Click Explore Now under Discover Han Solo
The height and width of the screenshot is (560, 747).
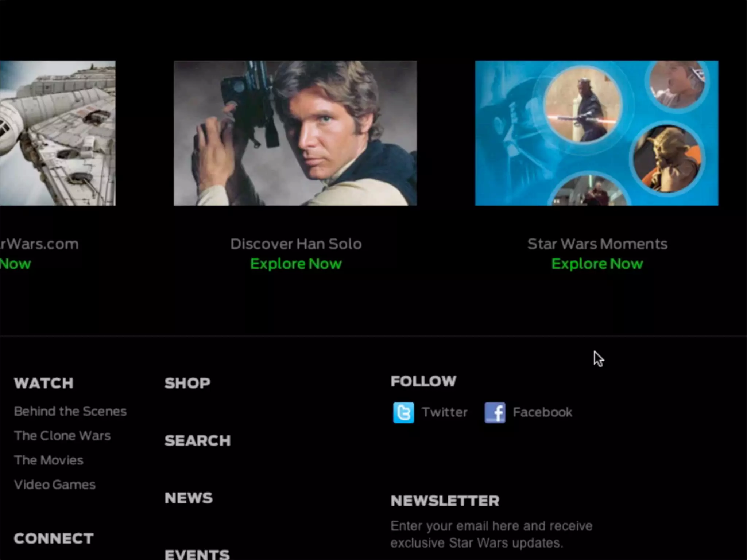pyautogui.click(x=296, y=264)
